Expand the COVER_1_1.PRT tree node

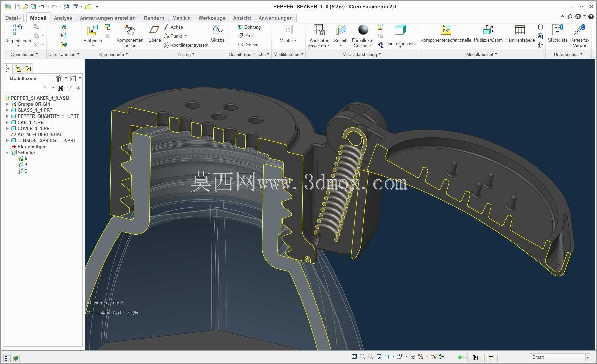click(7, 128)
